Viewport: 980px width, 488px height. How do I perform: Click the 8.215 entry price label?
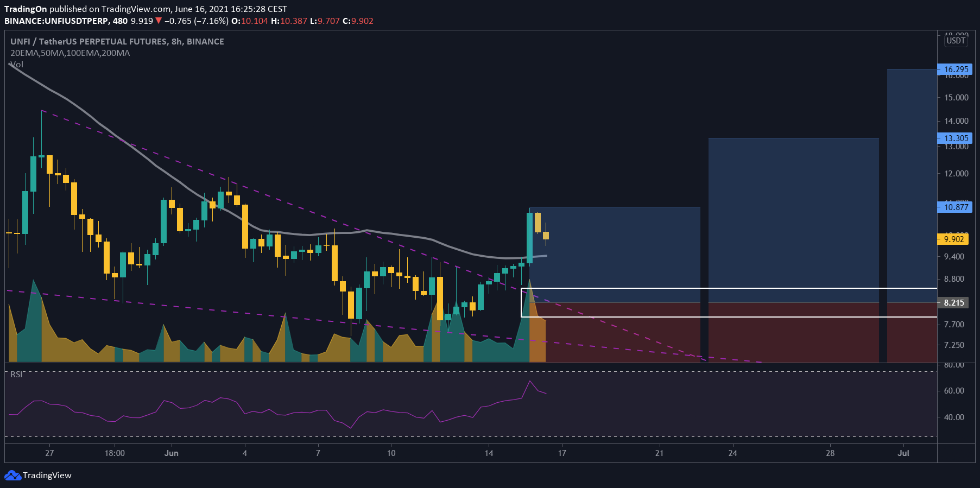pos(953,303)
